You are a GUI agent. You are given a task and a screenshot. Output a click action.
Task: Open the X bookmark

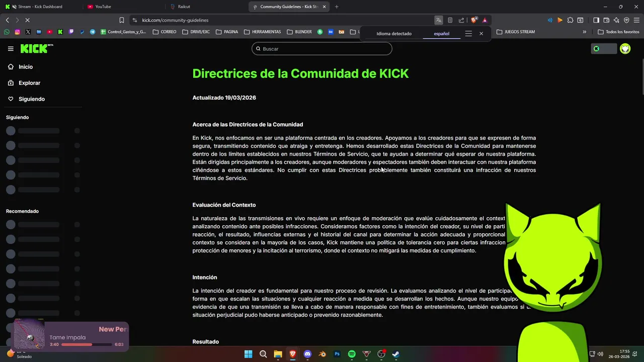pyautogui.click(x=28, y=32)
